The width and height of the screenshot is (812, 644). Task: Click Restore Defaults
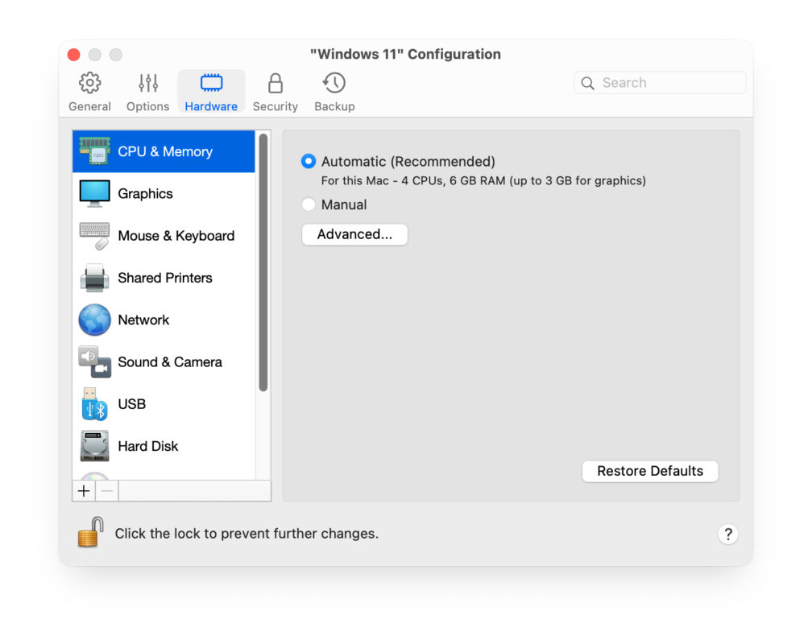(650, 471)
